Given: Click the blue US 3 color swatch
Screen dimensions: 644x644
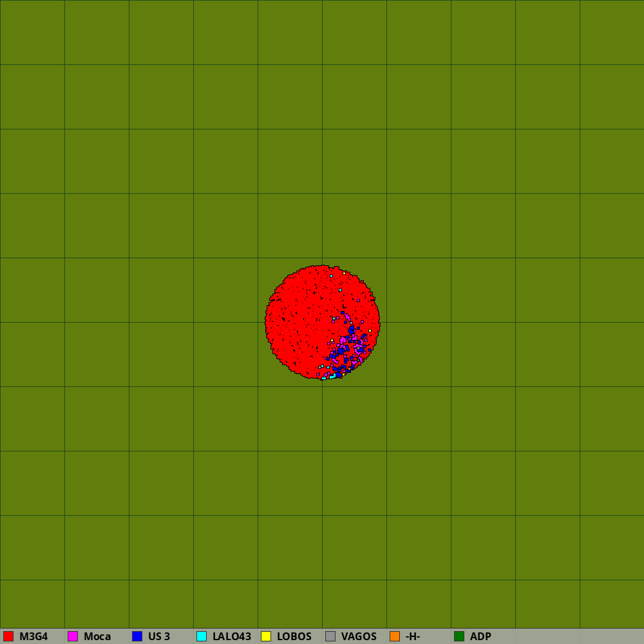Looking at the screenshot, I should point(137,636).
